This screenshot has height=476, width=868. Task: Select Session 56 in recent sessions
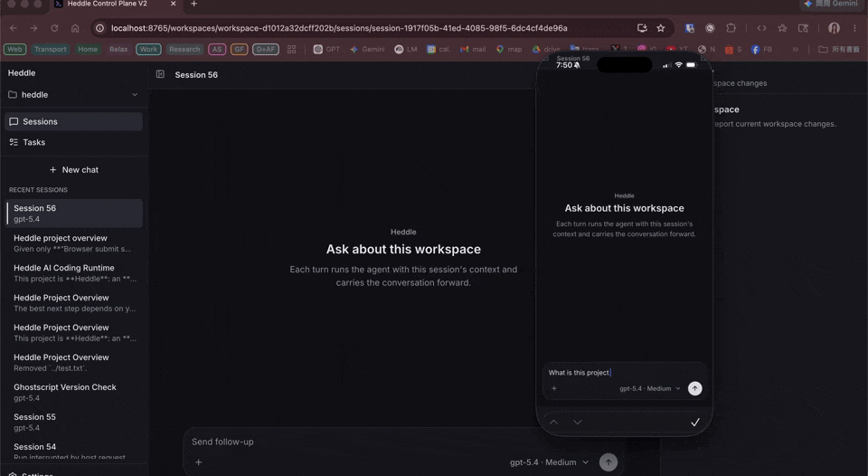point(73,214)
